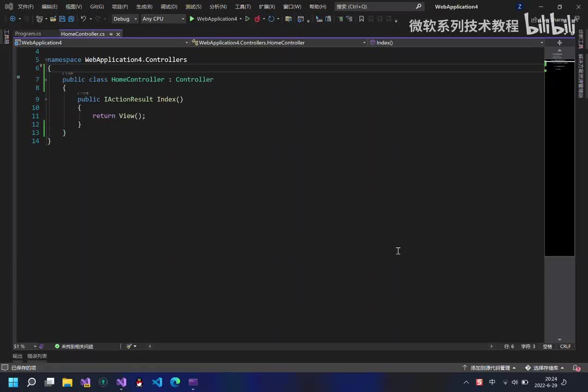Save current file with the floppy icon
The width and height of the screenshot is (588, 392).
point(62,19)
